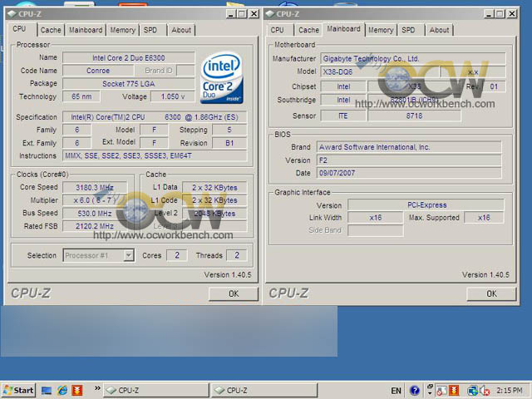Click the blue help icon in taskbar

point(414,391)
